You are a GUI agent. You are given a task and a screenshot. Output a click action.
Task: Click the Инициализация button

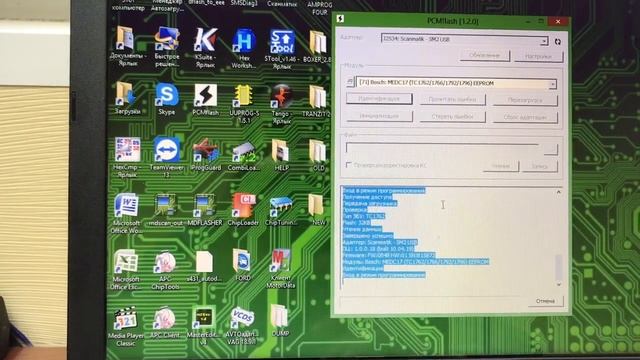[x=379, y=116]
